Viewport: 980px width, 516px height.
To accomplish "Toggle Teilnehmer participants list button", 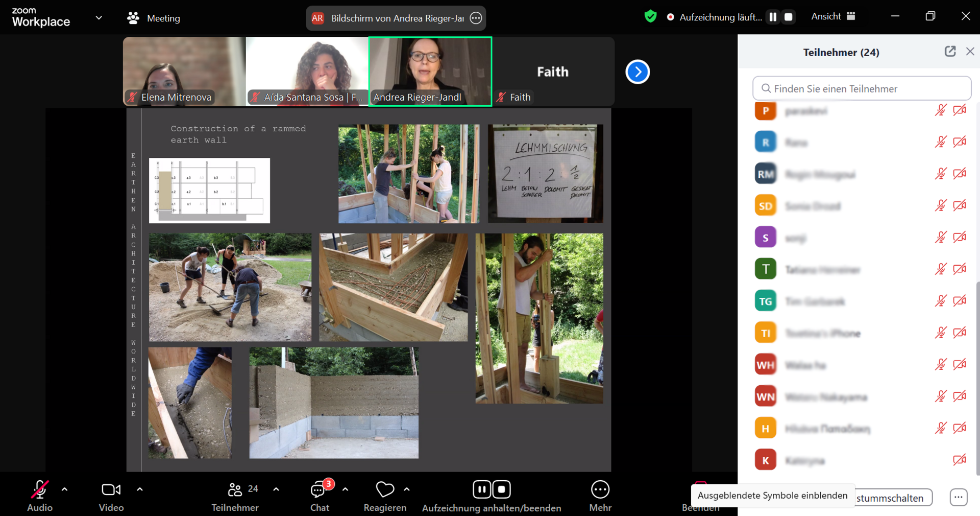I will click(235, 496).
